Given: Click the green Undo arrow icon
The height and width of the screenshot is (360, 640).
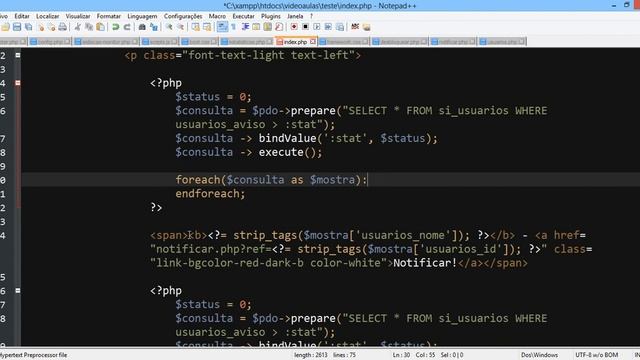Looking at the screenshot, I should coord(116,27).
